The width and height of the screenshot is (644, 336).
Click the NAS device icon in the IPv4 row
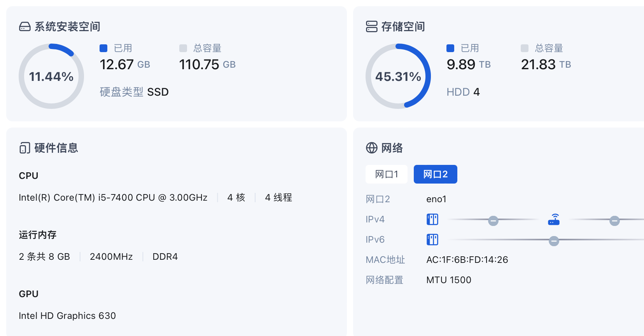coord(432,219)
